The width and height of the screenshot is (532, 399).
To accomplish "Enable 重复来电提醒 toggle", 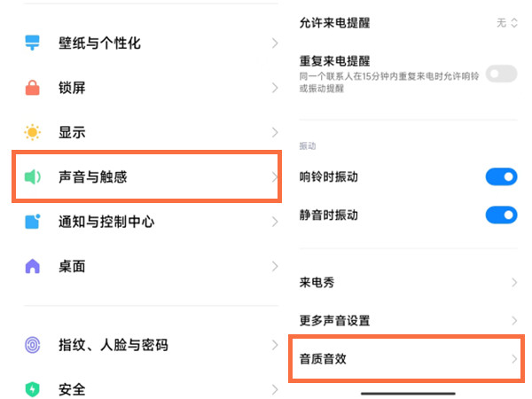I will click(x=501, y=74).
